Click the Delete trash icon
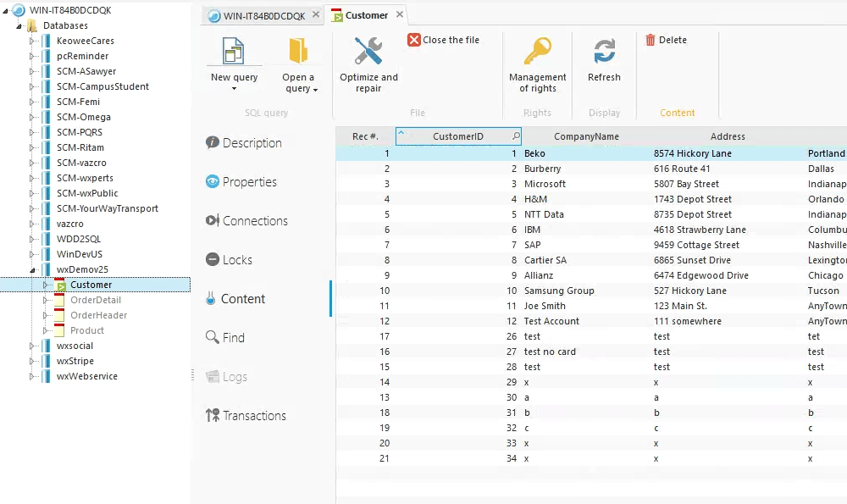This screenshot has width=847, height=504. pyautogui.click(x=650, y=40)
